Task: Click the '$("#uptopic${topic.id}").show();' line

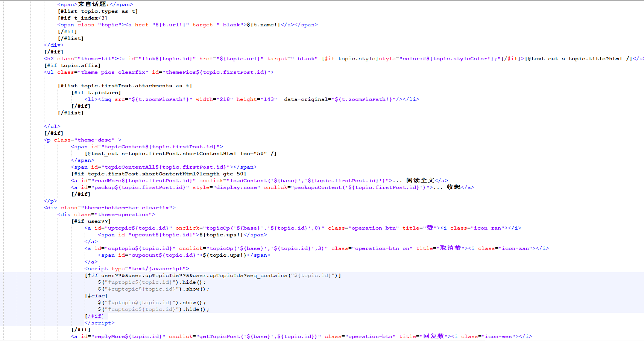Action: click(x=152, y=303)
